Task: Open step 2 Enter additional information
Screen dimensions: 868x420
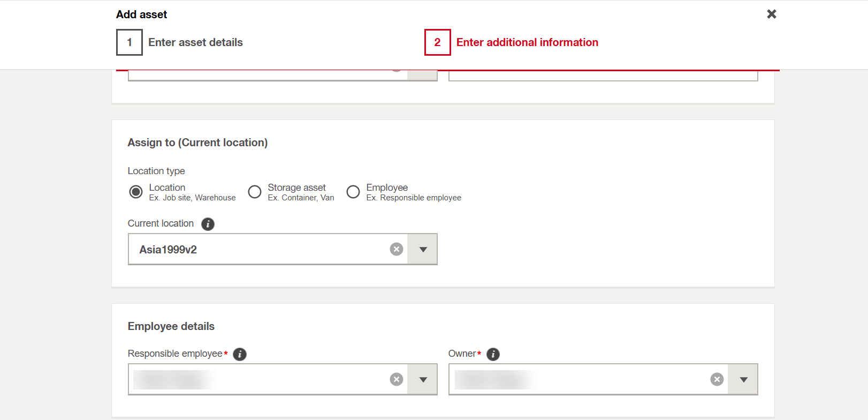Action: pos(527,42)
